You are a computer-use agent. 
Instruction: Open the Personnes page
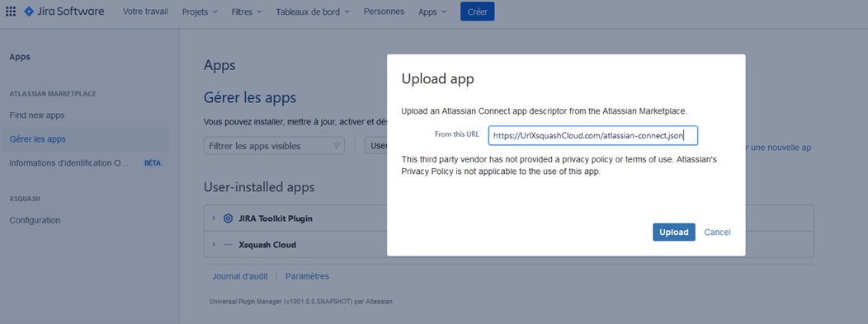(x=384, y=12)
